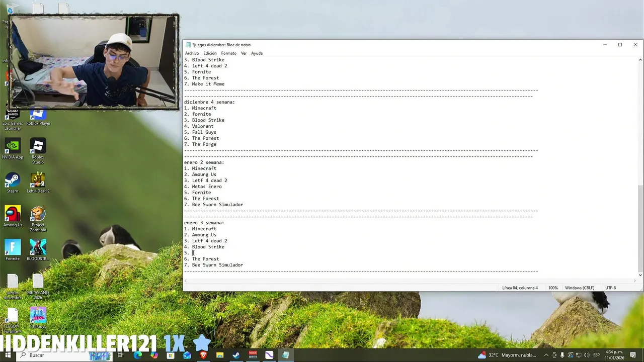This screenshot has height=362, width=644.
Task: Show hidden system tray icons
Action: click(x=546, y=355)
